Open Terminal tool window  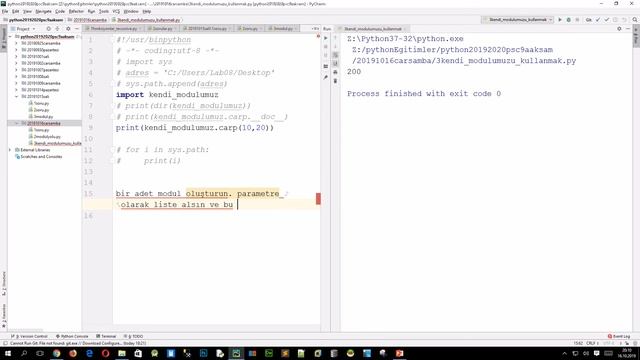(106, 336)
